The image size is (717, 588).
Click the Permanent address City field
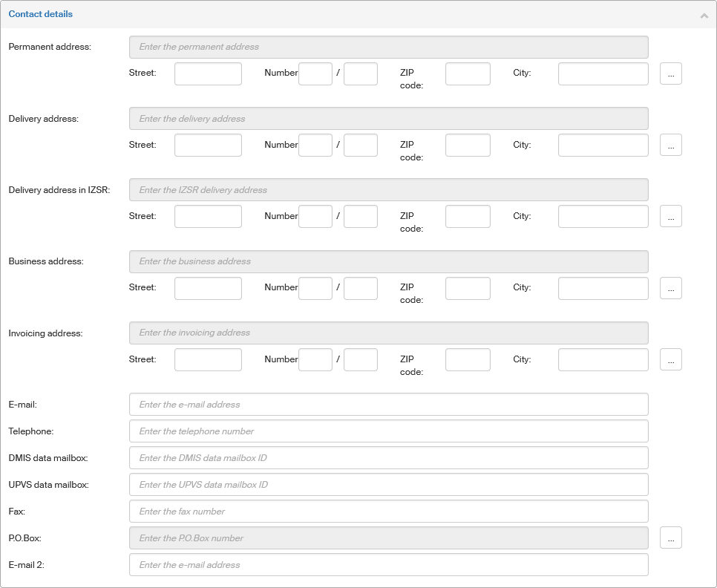click(603, 73)
